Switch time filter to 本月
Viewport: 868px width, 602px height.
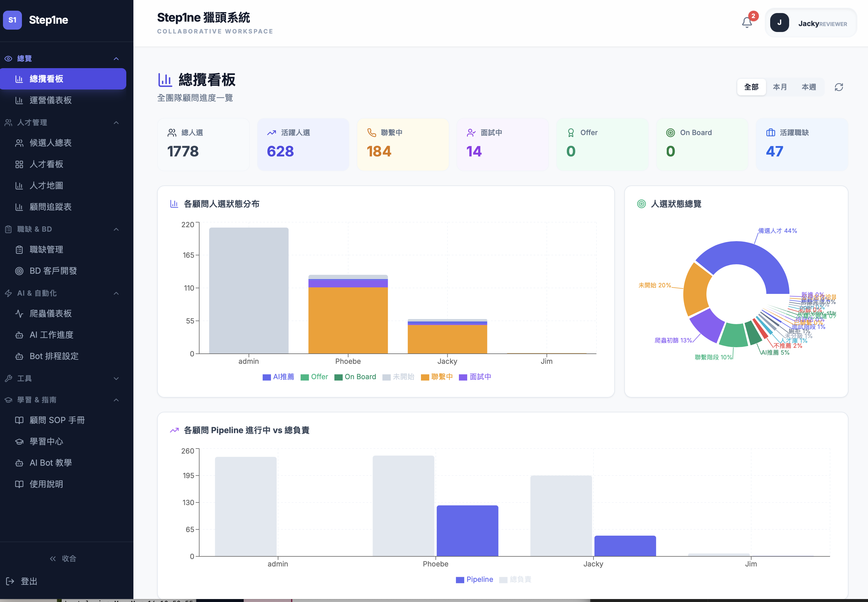(x=780, y=87)
